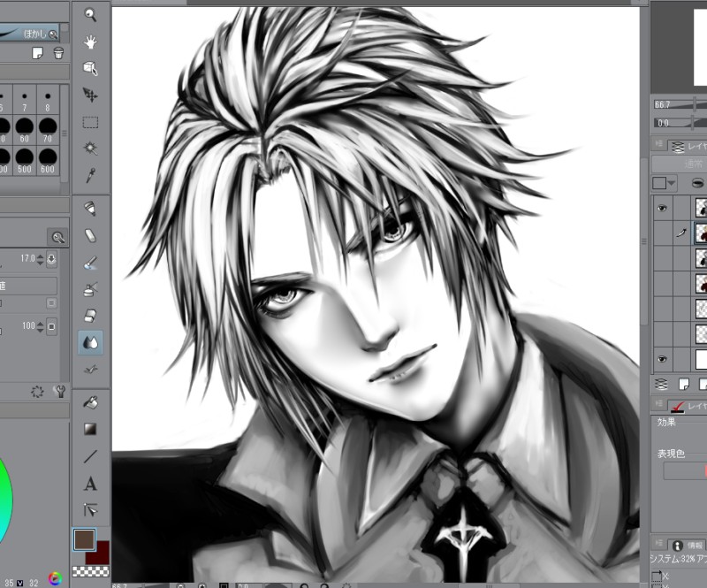Click the layer mask icon in layer panel

pos(697,183)
